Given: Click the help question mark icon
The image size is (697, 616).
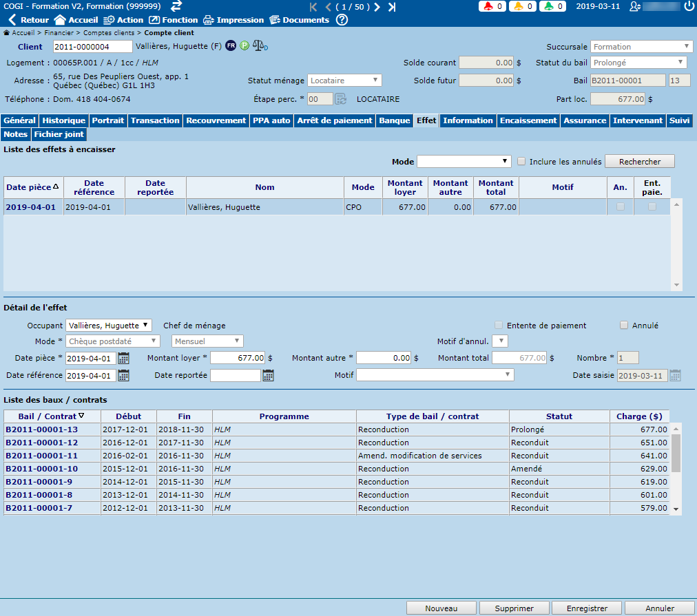Looking at the screenshot, I should pos(342,20).
